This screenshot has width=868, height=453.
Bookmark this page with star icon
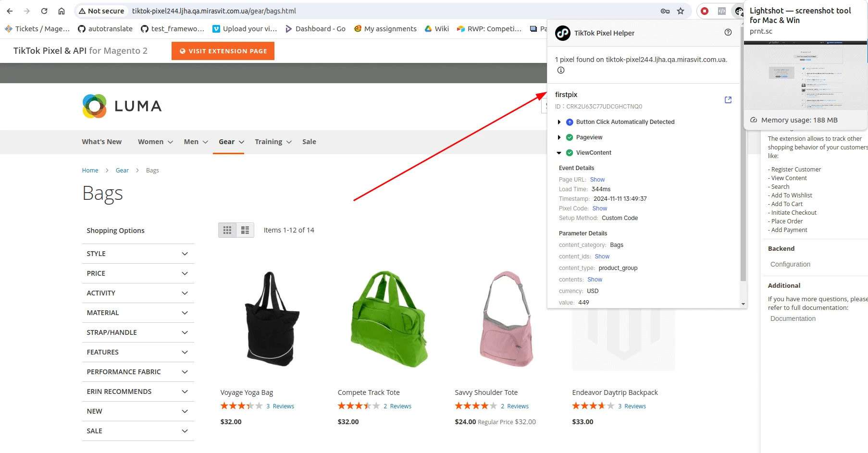(681, 11)
